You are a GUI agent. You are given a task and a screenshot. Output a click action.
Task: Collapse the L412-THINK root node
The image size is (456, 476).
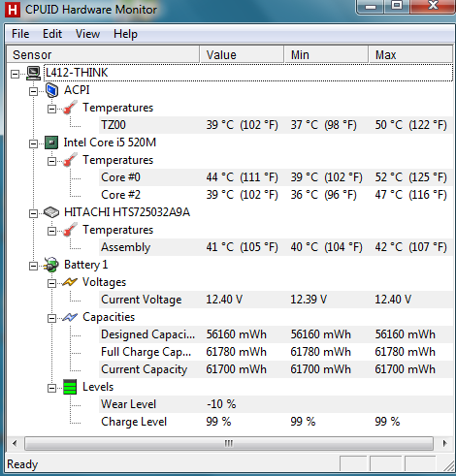[15, 74]
